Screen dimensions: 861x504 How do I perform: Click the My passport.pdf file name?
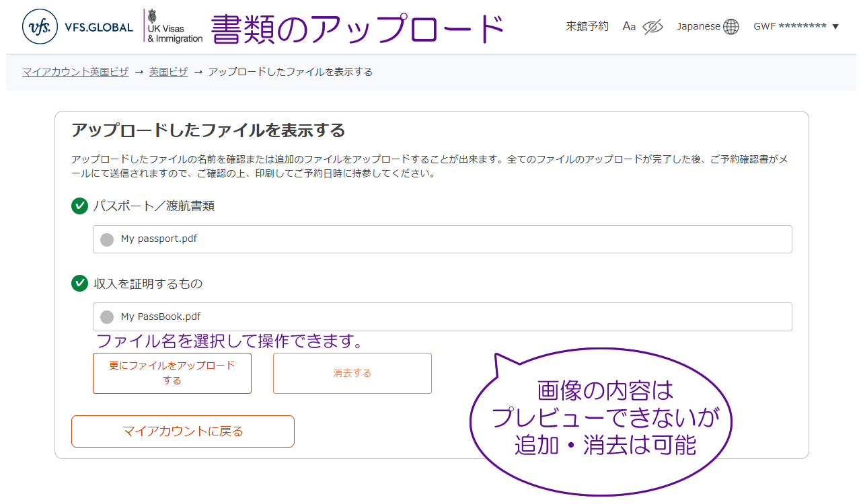(x=159, y=239)
